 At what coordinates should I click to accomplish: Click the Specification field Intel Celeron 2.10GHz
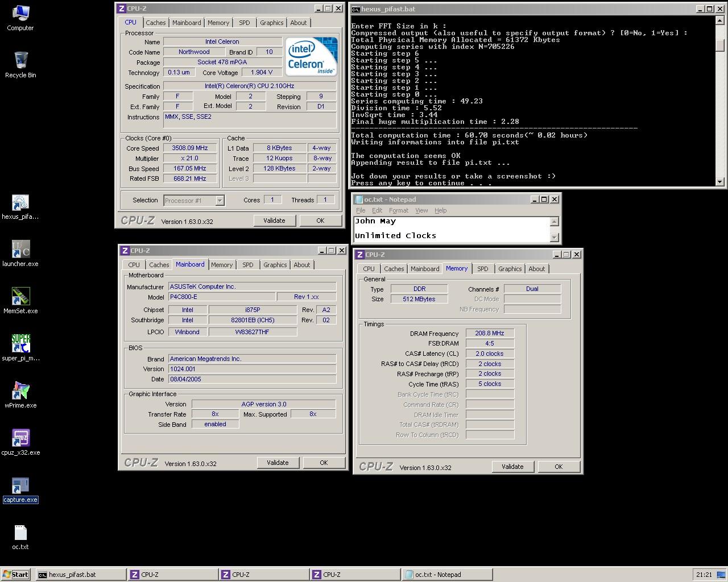(249, 86)
